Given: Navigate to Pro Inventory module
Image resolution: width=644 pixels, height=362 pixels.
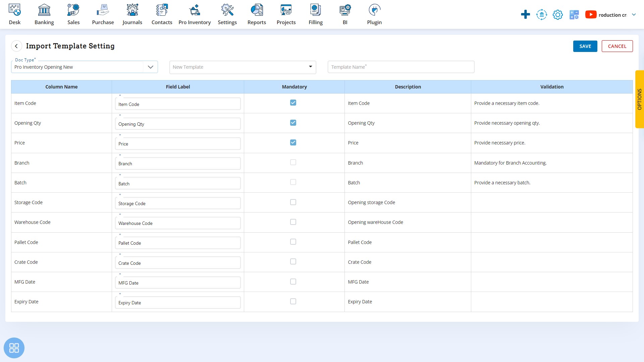Looking at the screenshot, I should (195, 14).
